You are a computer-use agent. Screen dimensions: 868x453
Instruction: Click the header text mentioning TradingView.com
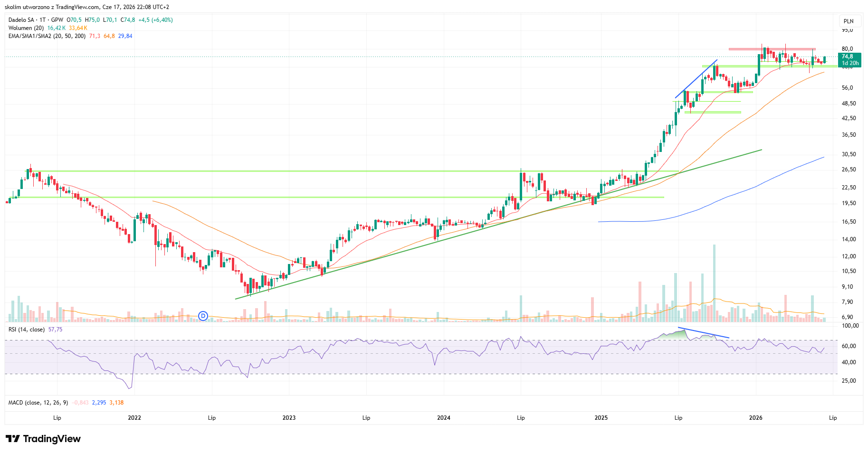[87, 7]
